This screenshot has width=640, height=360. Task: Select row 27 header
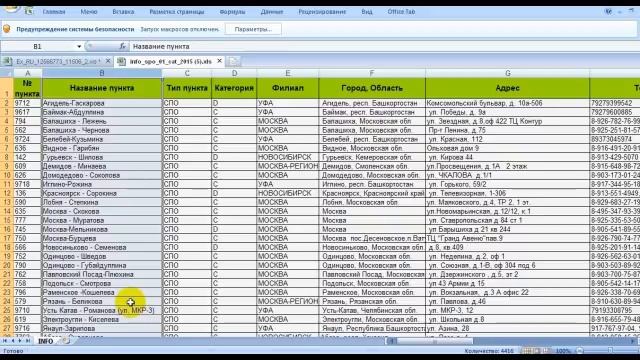[7, 328]
